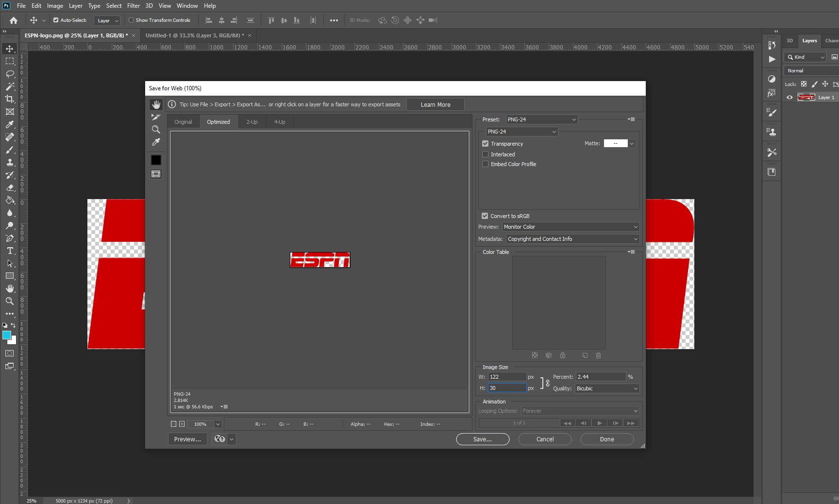This screenshot has width=839, height=504.
Task: Open the Quality dropdown Bicubic
Action: [607, 388]
